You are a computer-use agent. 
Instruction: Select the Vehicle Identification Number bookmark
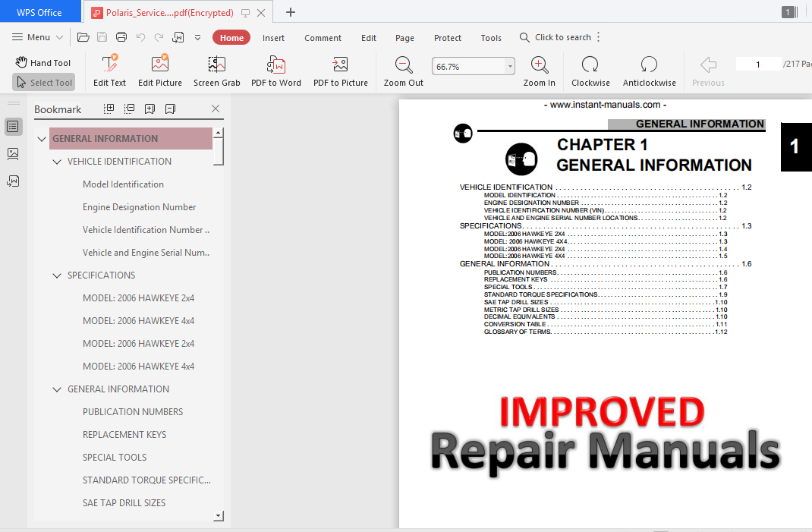[146, 229]
